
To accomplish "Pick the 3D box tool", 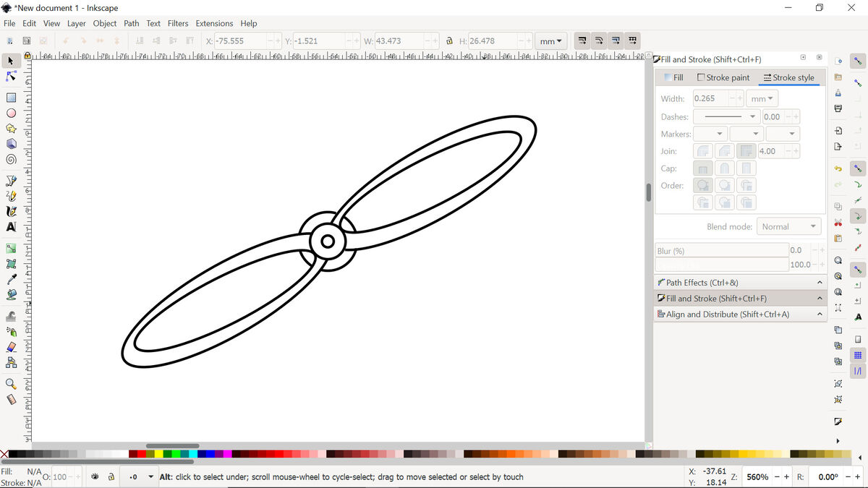I will pyautogui.click(x=11, y=144).
